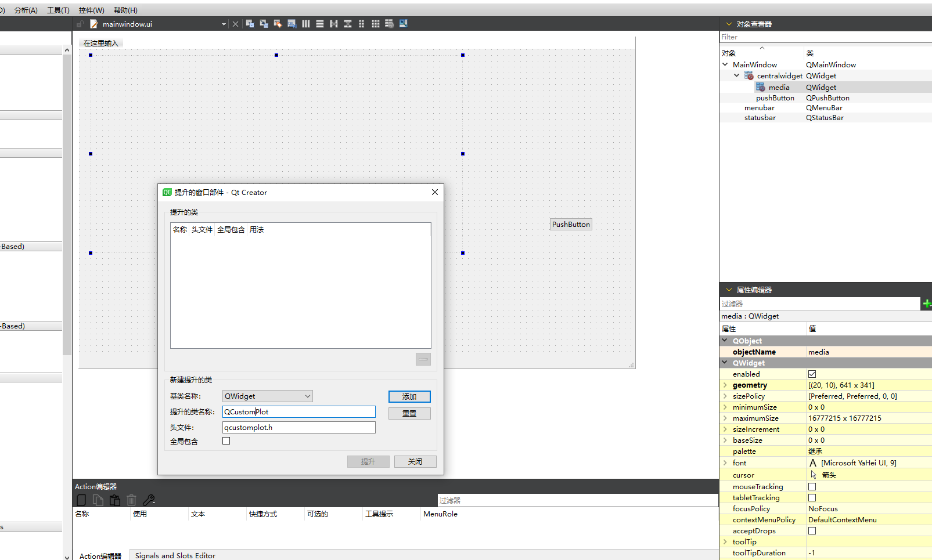Screen dimensions: 932x560
Task: Apply horizontal layout using the toolbar icon
Action: click(x=306, y=24)
